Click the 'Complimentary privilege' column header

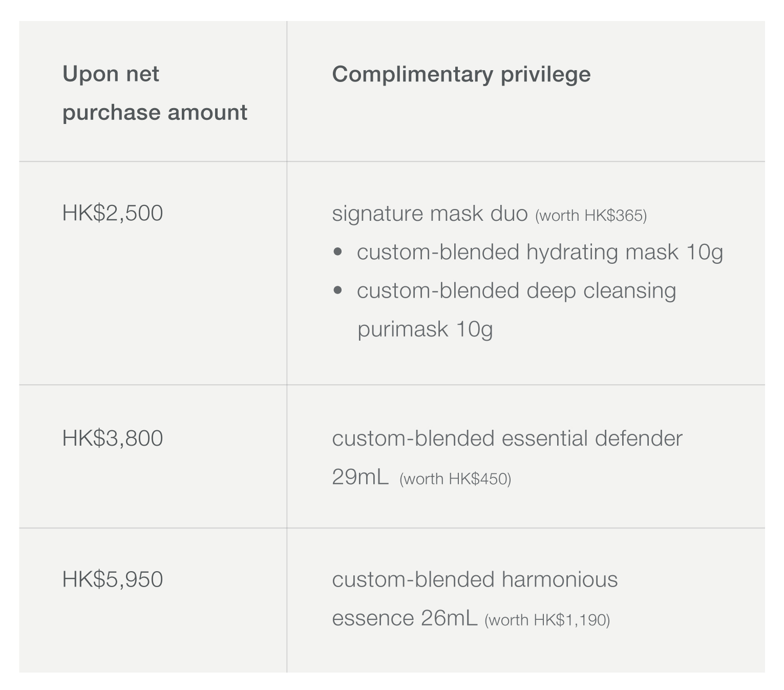pos(461,74)
